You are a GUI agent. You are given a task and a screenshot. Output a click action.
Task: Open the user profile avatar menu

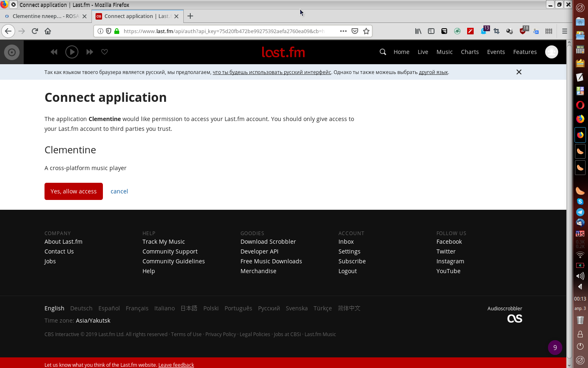551,52
